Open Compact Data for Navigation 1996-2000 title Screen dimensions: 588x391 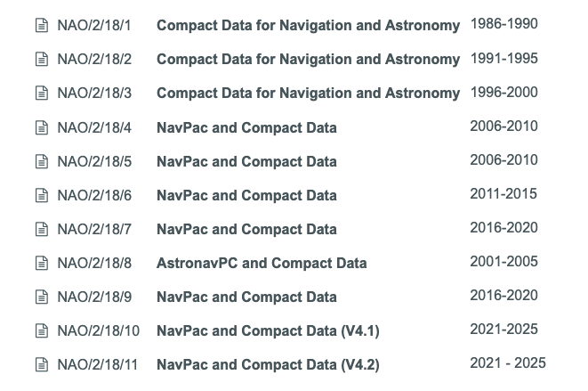click(x=308, y=94)
